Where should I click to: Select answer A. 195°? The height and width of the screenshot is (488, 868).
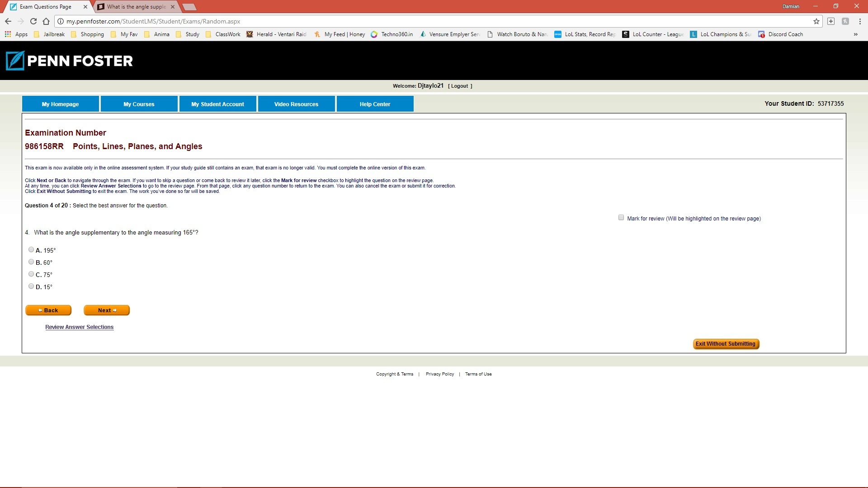[x=31, y=249]
